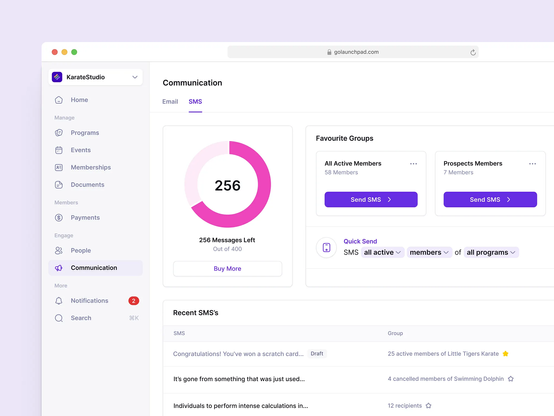Open 'It's gone from something' SMS row
Image resolution: width=554 pixels, height=416 pixels.
point(239,379)
